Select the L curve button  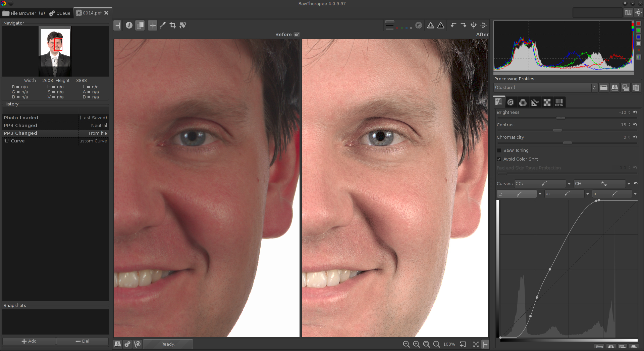point(517,194)
